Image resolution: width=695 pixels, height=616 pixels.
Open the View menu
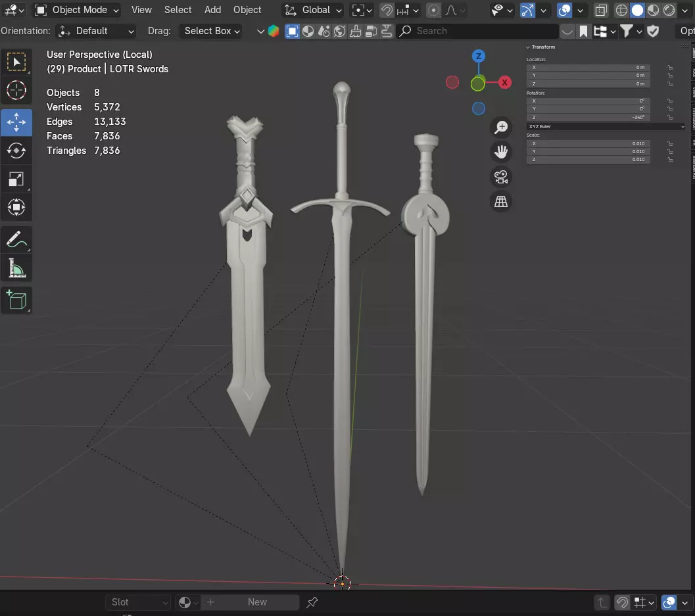tap(141, 10)
